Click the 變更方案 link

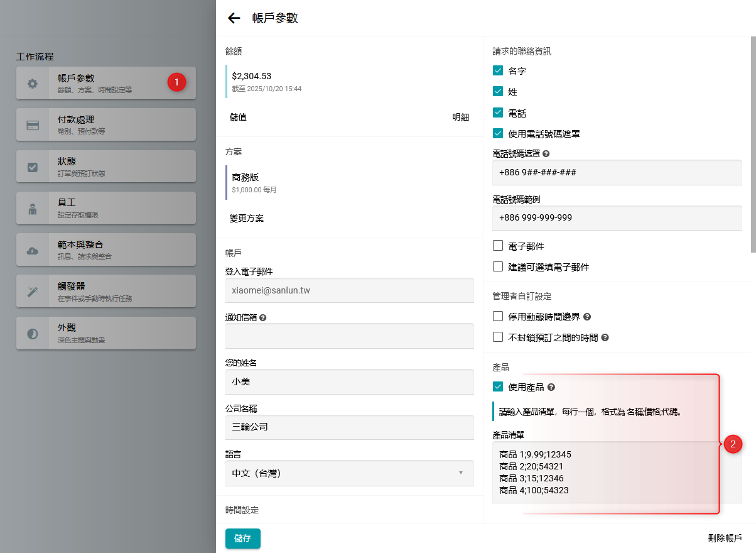tap(247, 219)
